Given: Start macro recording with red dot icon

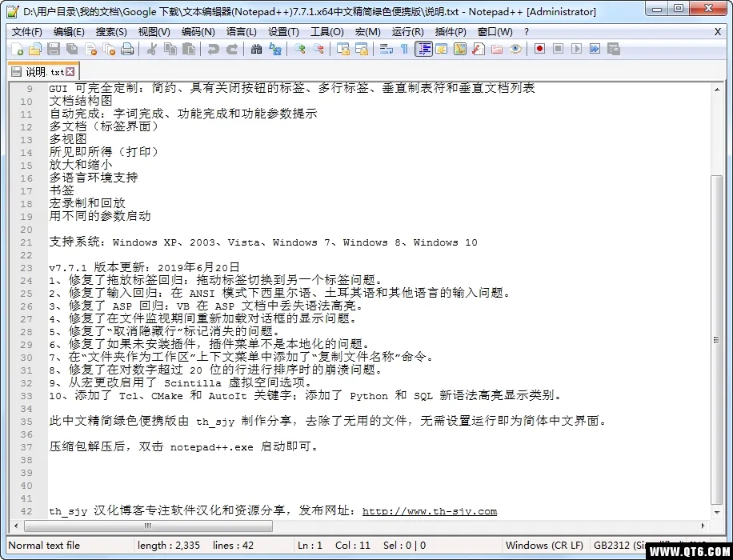Looking at the screenshot, I should point(540,49).
